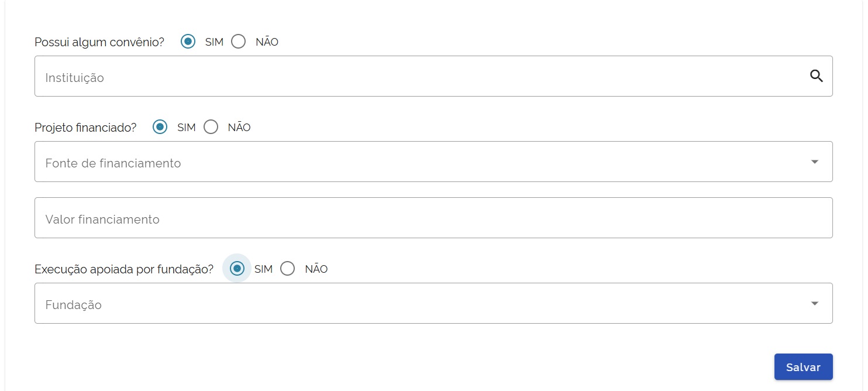Click the "Execução apoiada por fundação?" label
The width and height of the screenshot is (868, 391).
click(x=124, y=269)
